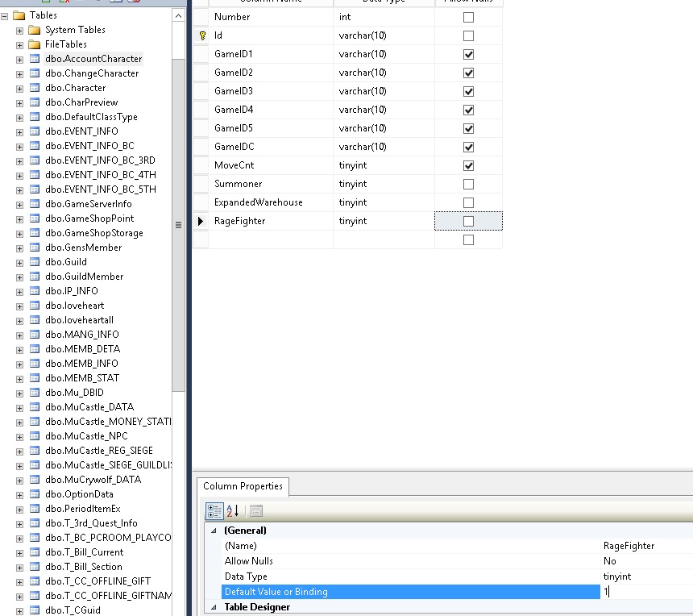The width and height of the screenshot is (693, 616).
Task: Expand the dbo.AccountCharacter node
Action: coord(19,60)
